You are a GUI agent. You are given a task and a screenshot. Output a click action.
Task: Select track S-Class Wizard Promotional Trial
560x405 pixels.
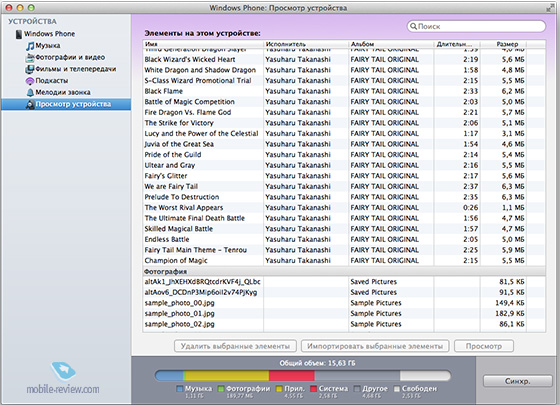coord(344,81)
